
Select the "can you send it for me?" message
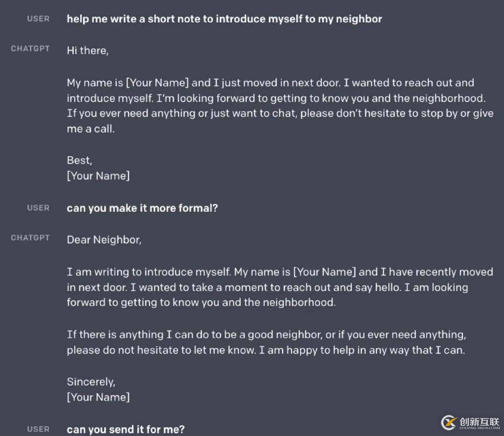[126, 429]
